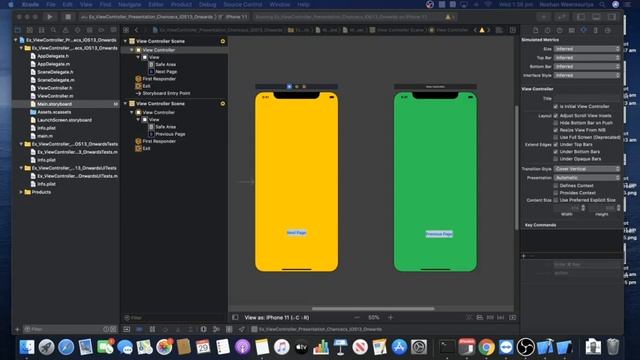Click the view controller Title field
The width and height of the screenshot is (640, 360).
click(x=587, y=98)
